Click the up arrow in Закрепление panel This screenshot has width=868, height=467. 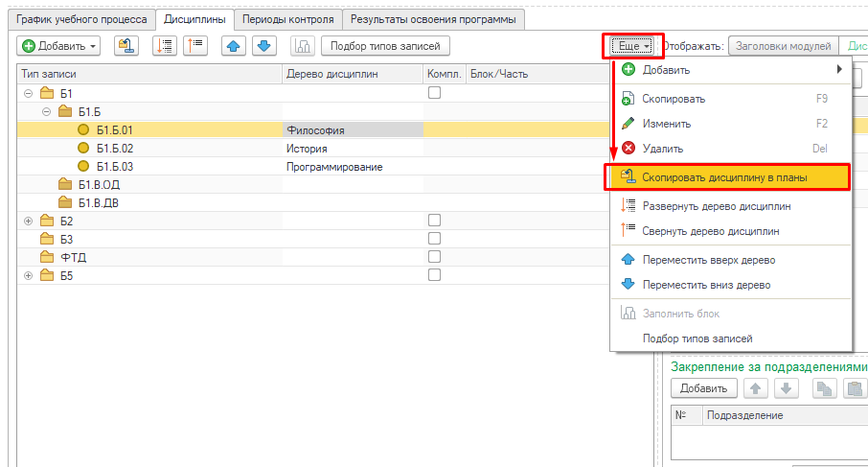(x=756, y=388)
